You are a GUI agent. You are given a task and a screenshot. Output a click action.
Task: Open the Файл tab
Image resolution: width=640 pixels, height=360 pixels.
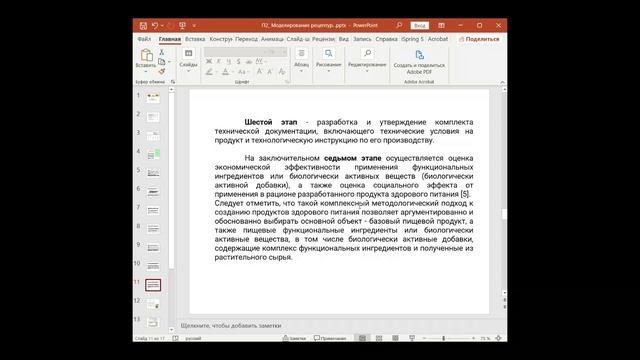click(144, 39)
